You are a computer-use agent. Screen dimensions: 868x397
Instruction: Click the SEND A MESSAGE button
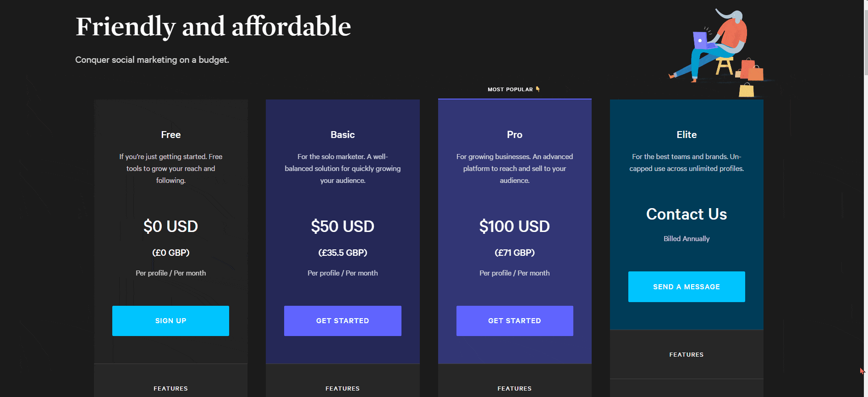pos(687,287)
